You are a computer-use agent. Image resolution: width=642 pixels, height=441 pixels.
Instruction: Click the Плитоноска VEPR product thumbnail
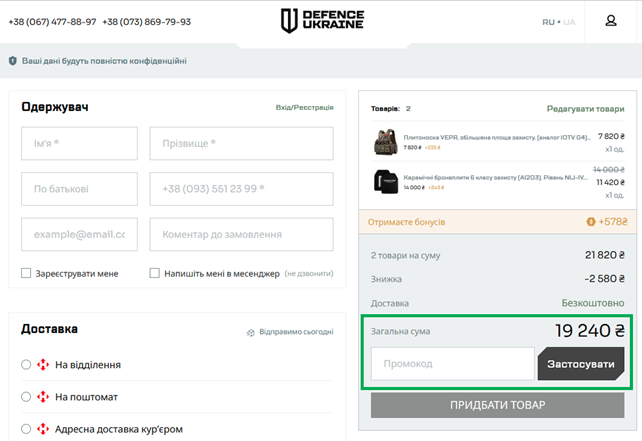pos(385,141)
